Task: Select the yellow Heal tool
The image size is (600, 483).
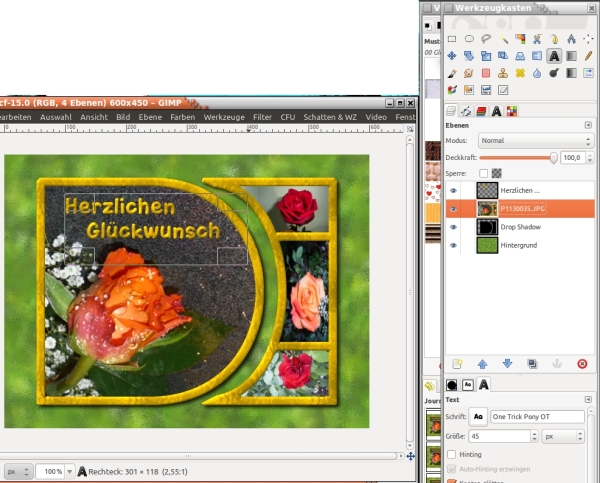Action: (x=520, y=73)
